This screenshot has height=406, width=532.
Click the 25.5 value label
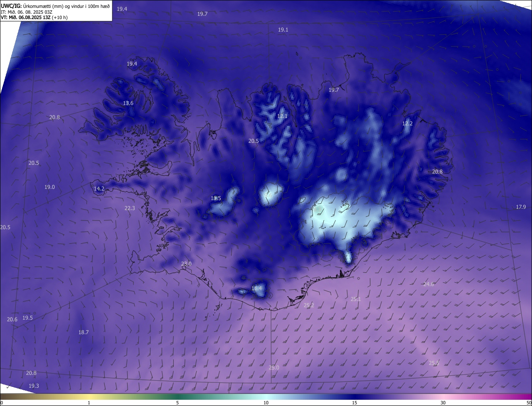point(434,363)
